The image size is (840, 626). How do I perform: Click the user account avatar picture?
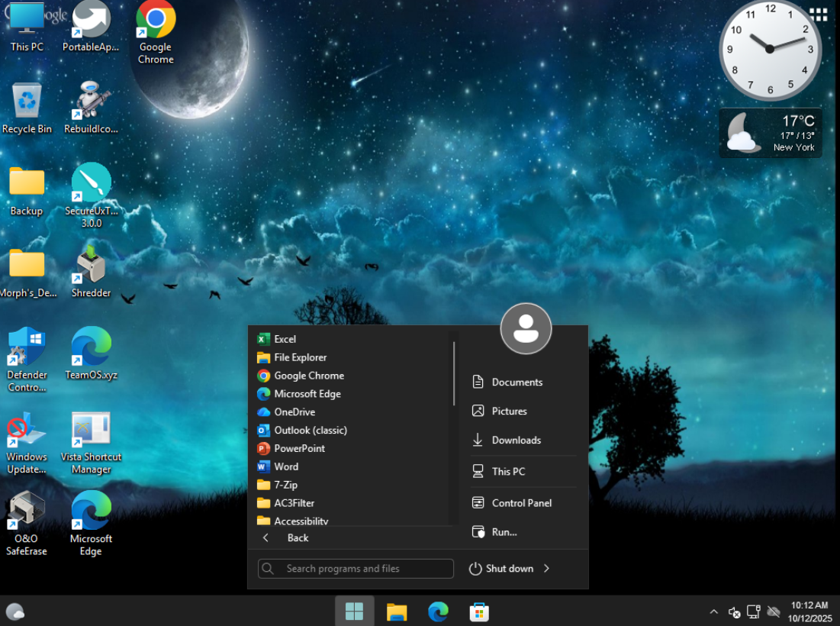pos(526,329)
